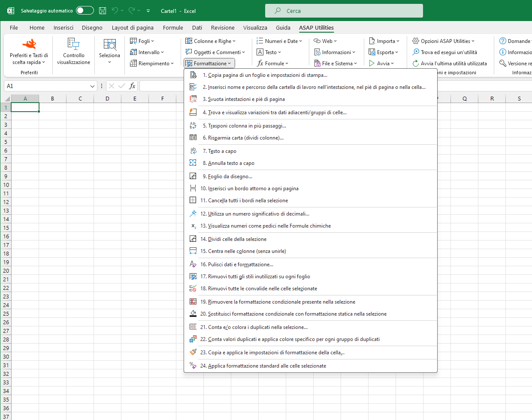This screenshot has width=532, height=420.
Task: Click the insert function fx button
Action: pyautogui.click(x=132, y=86)
